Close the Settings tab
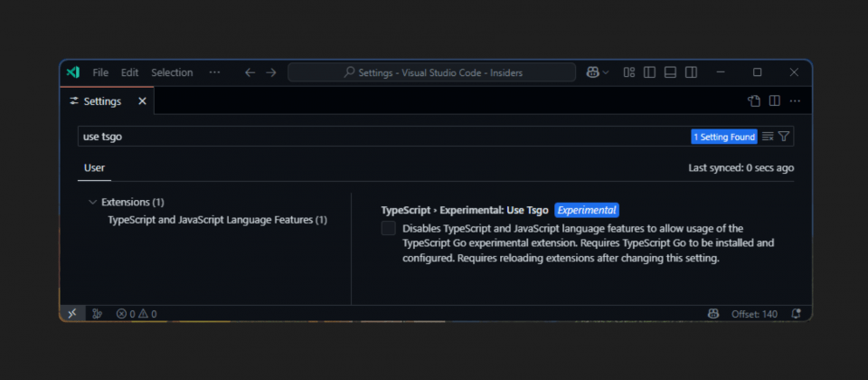868x380 pixels. (142, 101)
